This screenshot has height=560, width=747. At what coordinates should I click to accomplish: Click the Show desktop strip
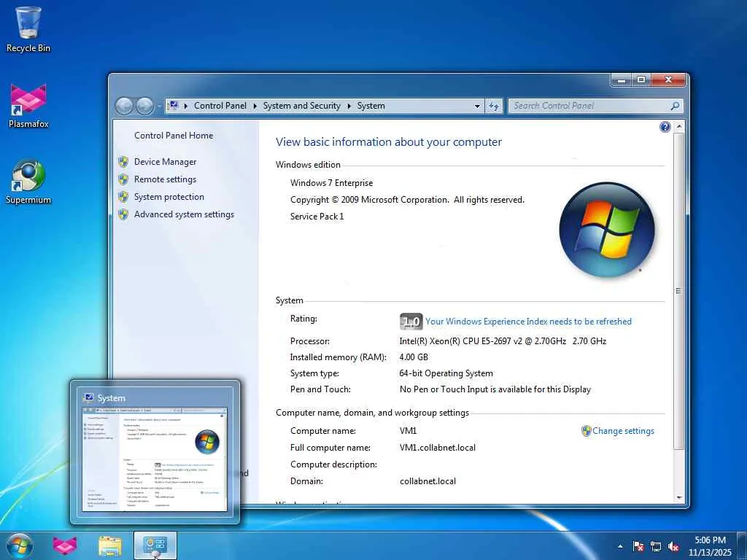coord(742,545)
